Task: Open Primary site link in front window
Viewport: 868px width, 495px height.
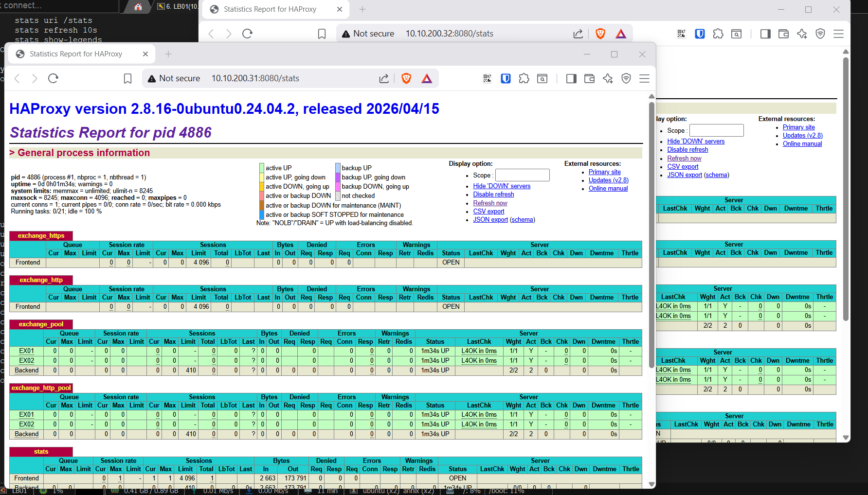Action: (x=605, y=172)
